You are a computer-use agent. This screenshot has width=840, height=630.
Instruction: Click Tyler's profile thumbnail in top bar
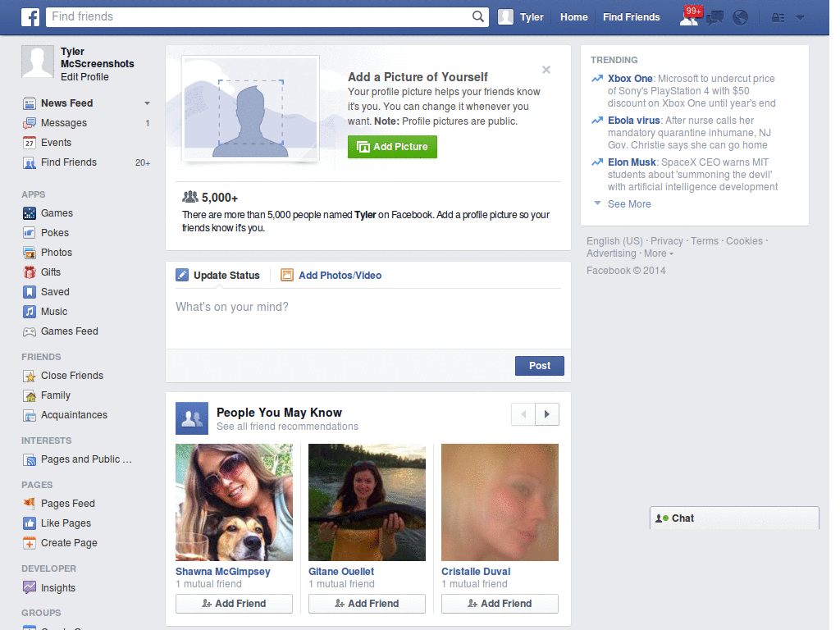click(x=505, y=17)
